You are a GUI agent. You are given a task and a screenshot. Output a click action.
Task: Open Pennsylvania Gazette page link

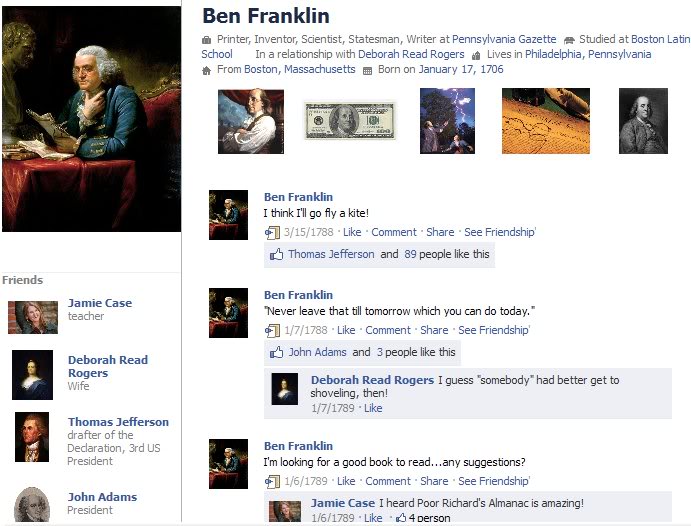pos(504,39)
